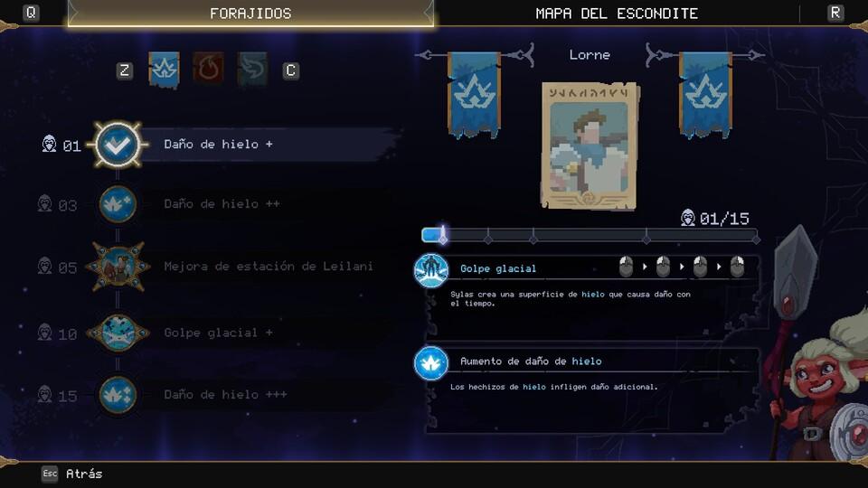Select the blue ice faction banner icon
The height and width of the screenshot is (488, 868).
164,70
